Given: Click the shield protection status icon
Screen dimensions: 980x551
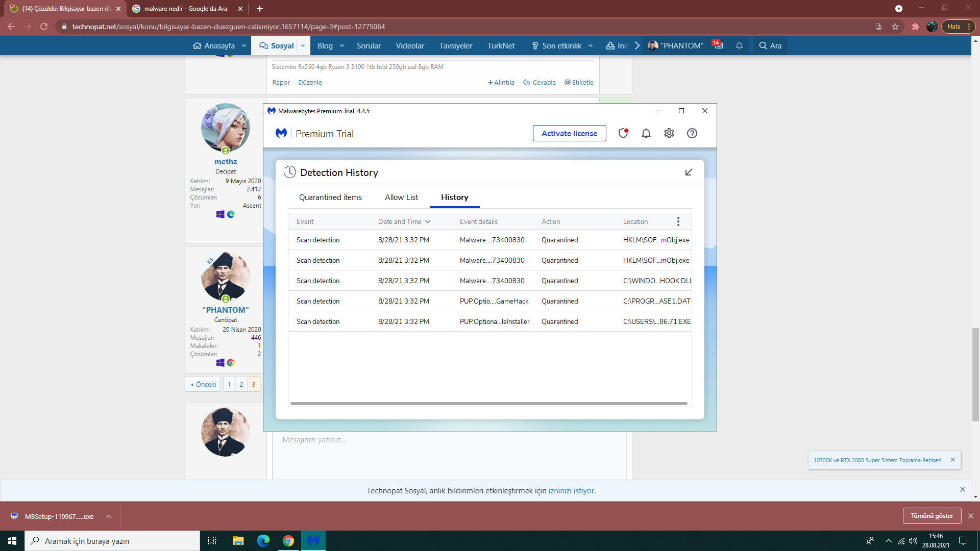Looking at the screenshot, I should click(x=623, y=133).
